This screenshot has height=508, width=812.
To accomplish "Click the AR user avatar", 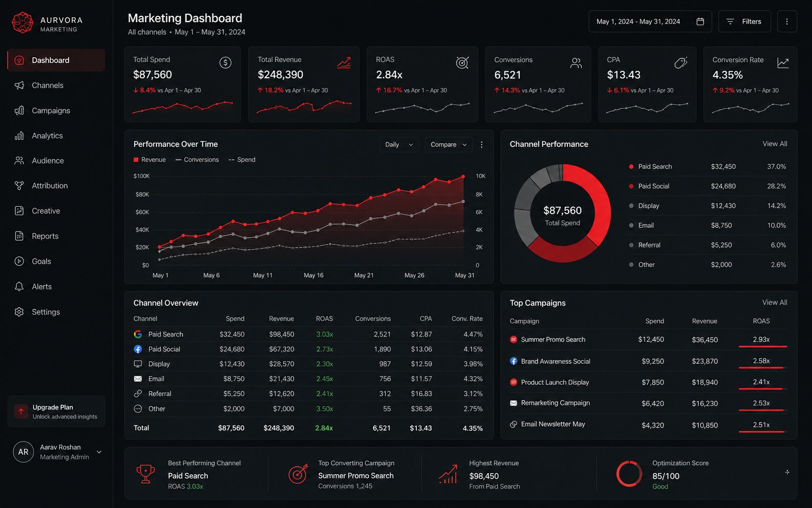I will pos(23,452).
